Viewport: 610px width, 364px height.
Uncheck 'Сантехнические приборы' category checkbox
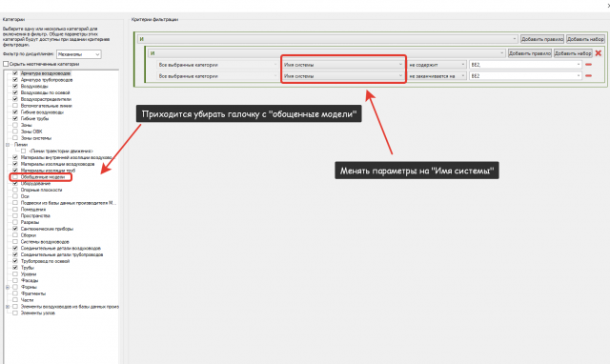click(x=15, y=229)
